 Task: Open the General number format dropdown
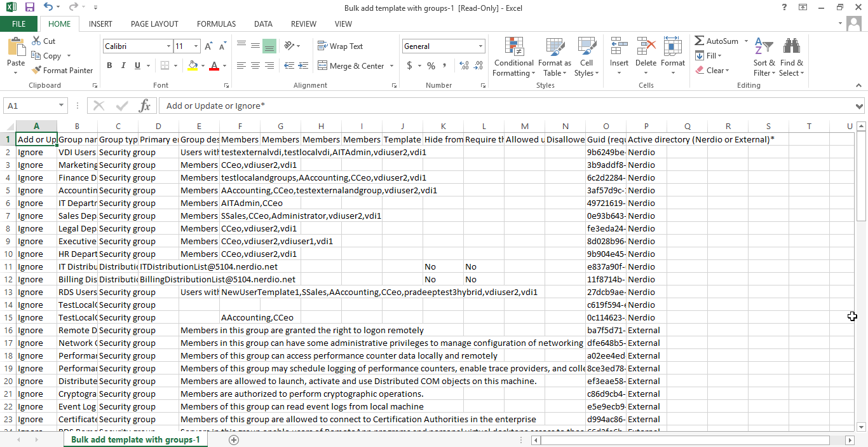[x=480, y=46]
